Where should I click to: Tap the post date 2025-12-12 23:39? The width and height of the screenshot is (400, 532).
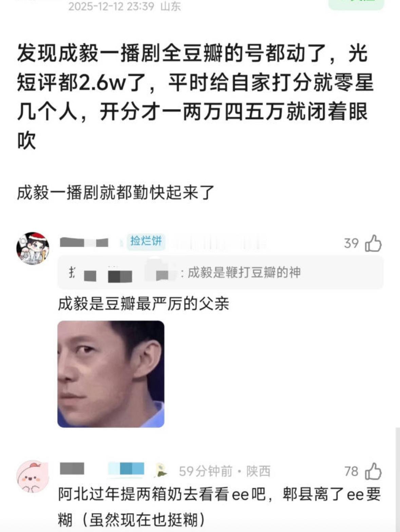[x=111, y=6]
